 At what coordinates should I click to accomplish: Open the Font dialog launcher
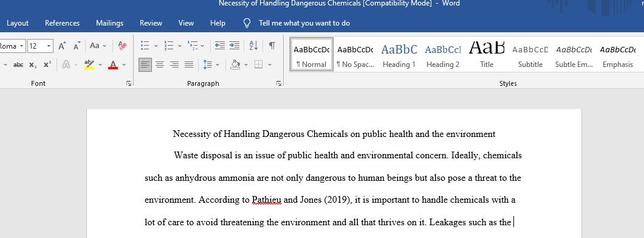click(129, 83)
